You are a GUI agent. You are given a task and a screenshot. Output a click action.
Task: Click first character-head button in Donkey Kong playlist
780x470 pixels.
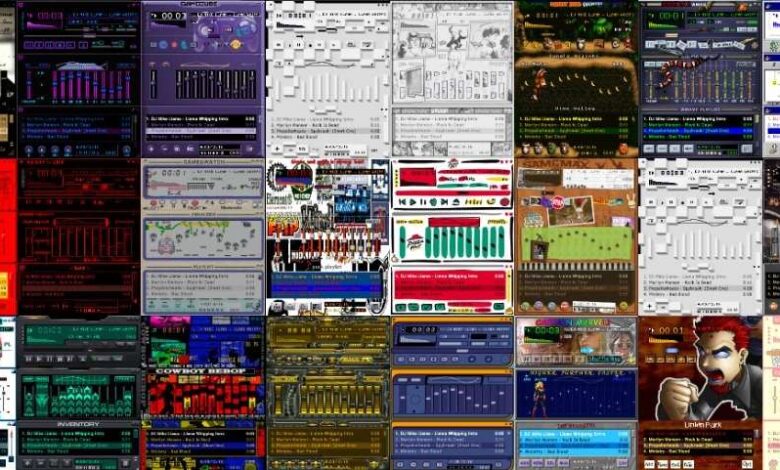[524, 148]
